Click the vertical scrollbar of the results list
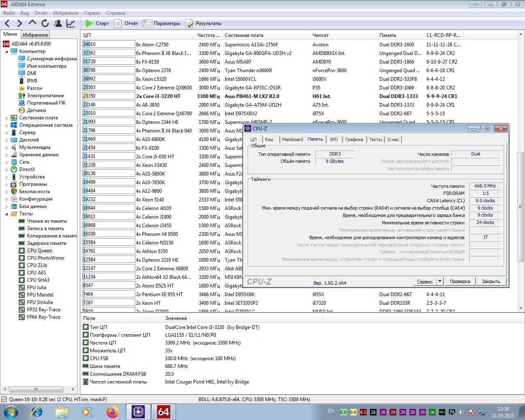 point(521,206)
